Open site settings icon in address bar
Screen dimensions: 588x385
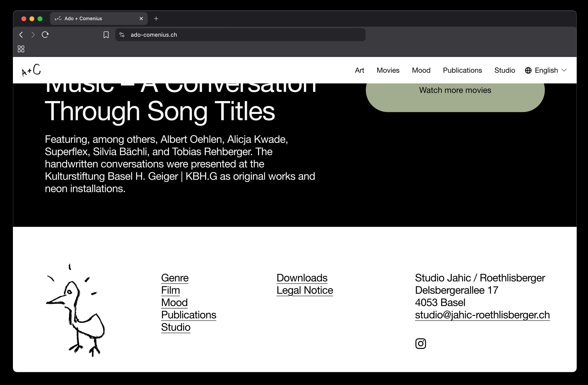pyautogui.click(x=122, y=35)
